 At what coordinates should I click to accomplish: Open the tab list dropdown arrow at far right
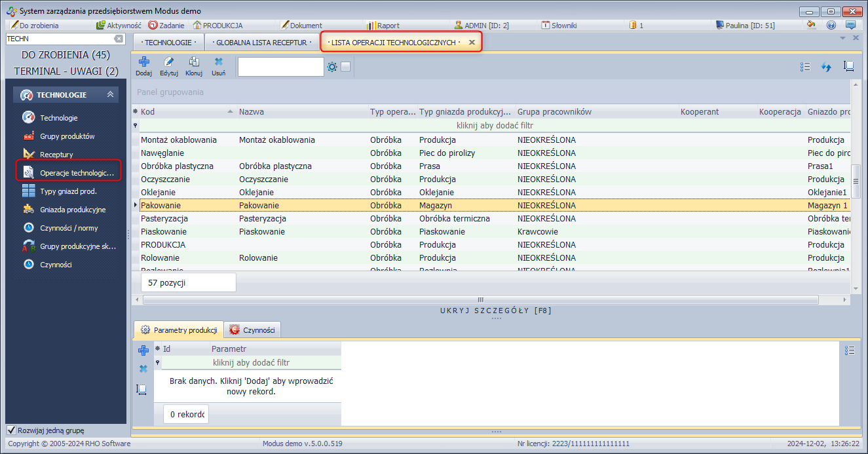[842, 38]
